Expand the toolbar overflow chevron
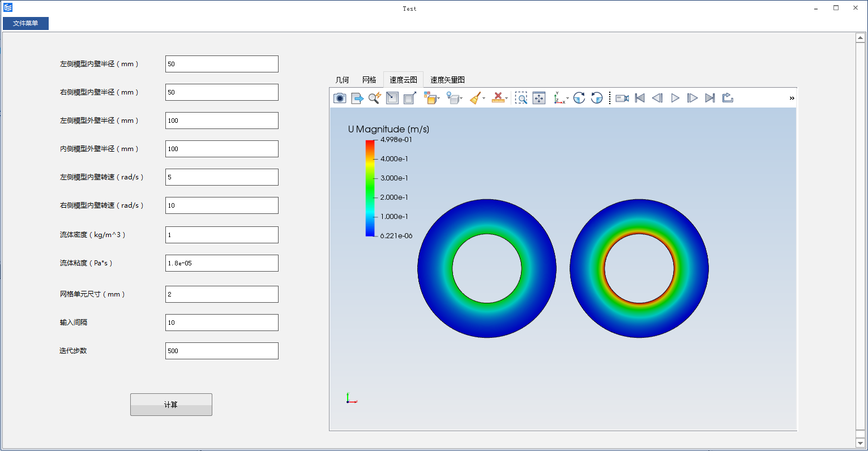The image size is (868, 451). point(792,98)
